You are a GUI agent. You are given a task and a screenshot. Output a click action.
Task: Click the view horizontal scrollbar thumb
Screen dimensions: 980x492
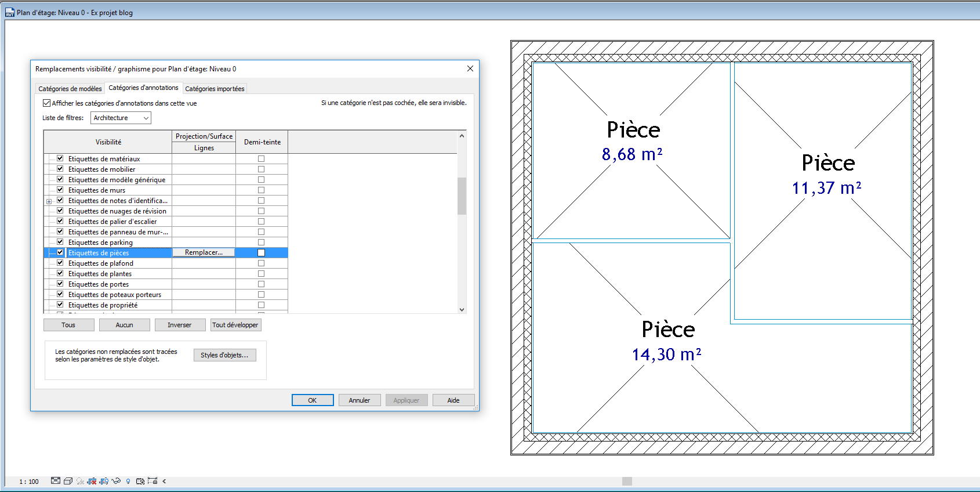(627, 481)
